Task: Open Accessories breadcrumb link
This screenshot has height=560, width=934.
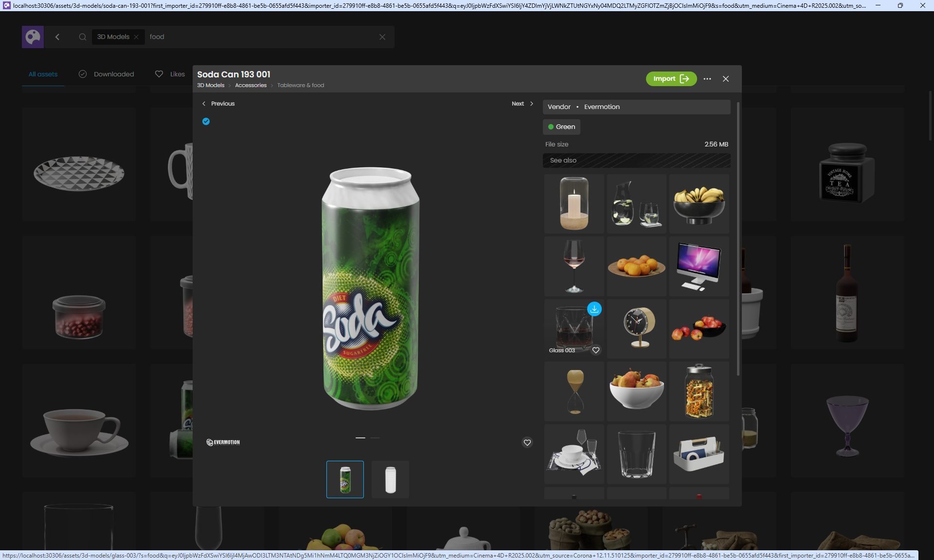Action: point(251,85)
